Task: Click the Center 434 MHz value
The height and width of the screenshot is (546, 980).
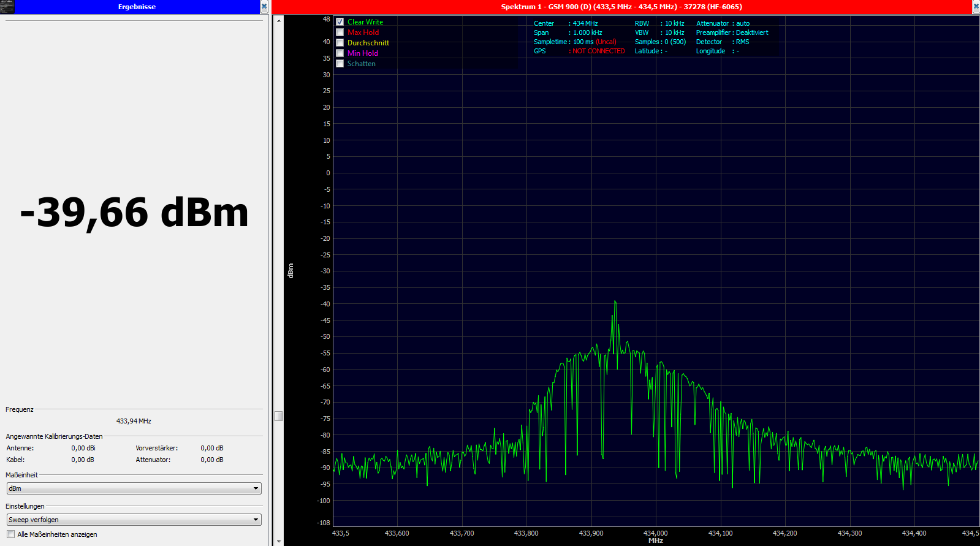Action: (x=585, y=23)
